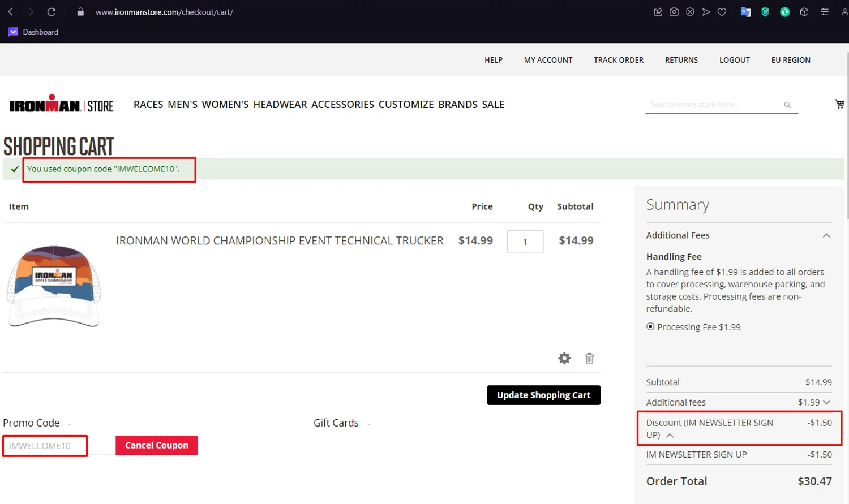Open the MEN'S menu

(x=182, y=105)
